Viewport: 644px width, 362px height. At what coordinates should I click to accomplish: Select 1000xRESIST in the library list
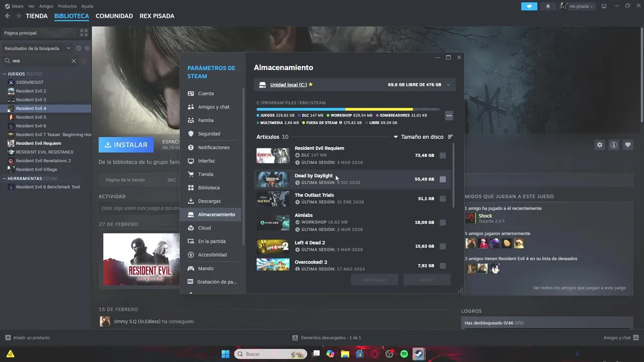pyautogui.click(x=30, y=82)
